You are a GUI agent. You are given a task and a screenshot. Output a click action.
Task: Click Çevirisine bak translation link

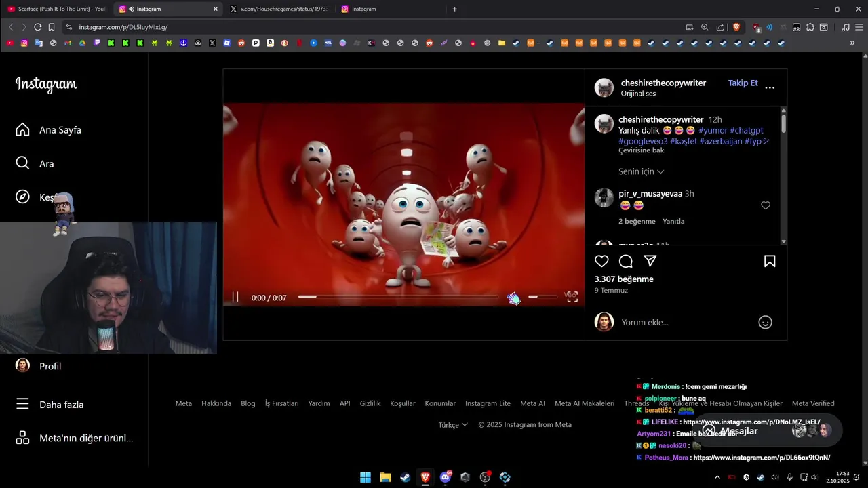pos(642,150)
